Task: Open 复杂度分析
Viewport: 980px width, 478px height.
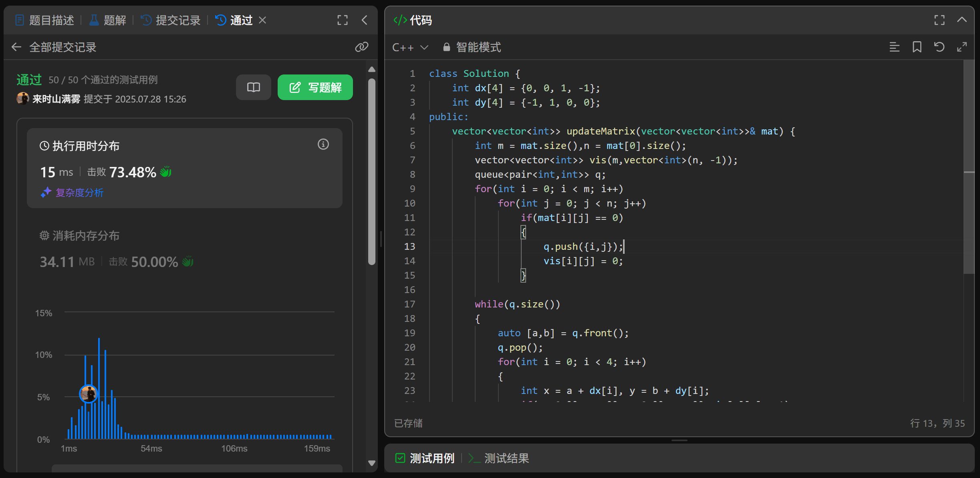Action: click(x=72, y=193)
